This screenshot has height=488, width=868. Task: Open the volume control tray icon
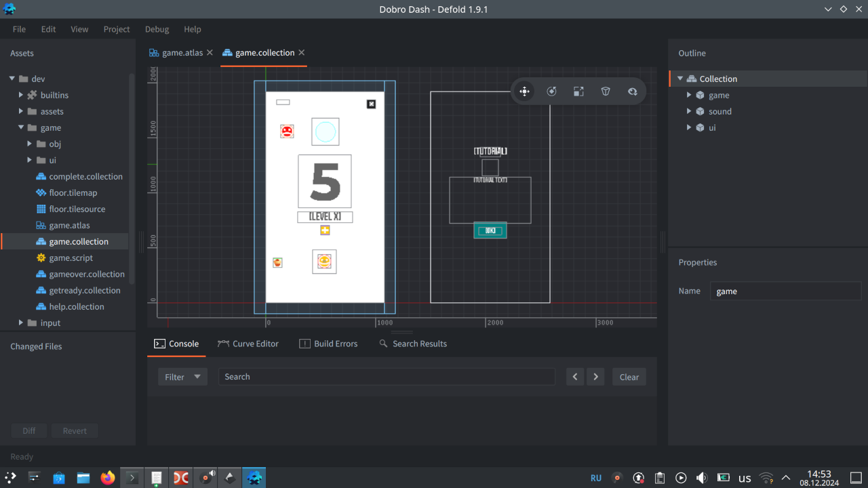(702, 478)
